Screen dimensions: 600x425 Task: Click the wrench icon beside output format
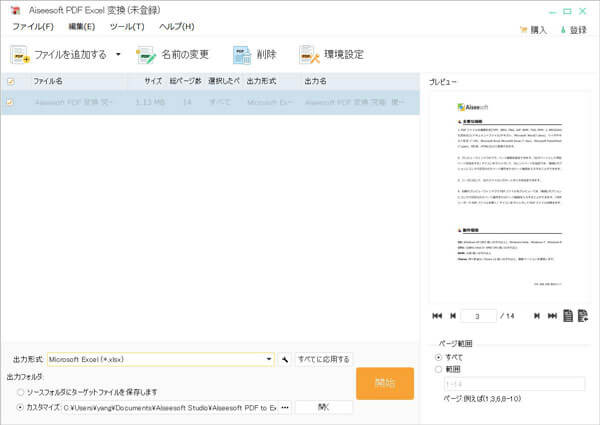[x=285, y=359]
